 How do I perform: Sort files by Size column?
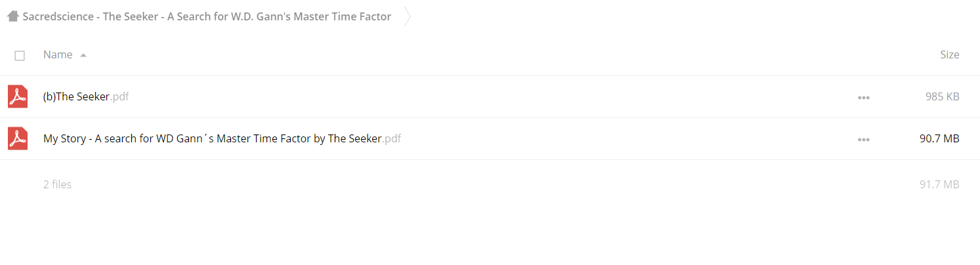coord(949,54)
